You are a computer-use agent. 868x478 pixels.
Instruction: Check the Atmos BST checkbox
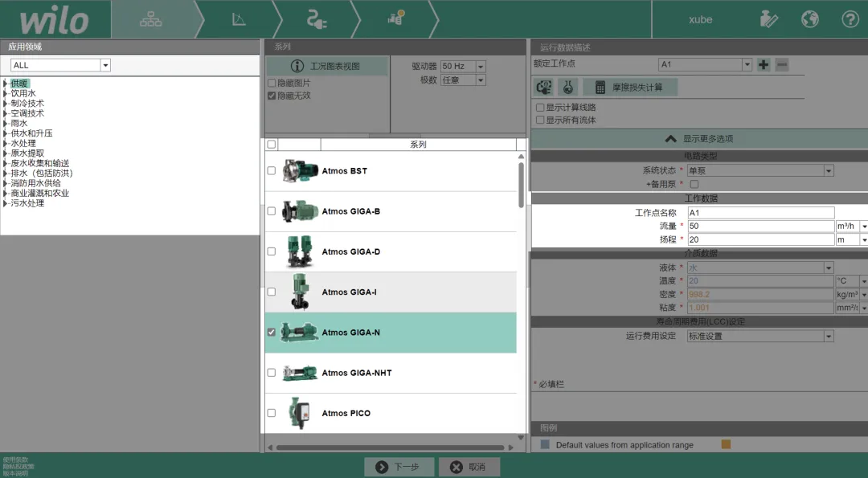click(272, 170)
